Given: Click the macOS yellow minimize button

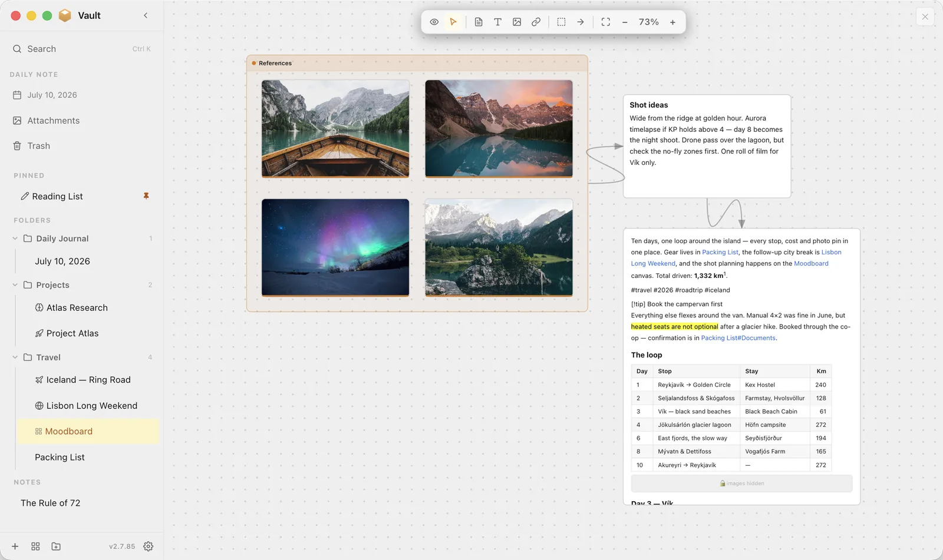Looking at the screenshot, I should 31,16.
